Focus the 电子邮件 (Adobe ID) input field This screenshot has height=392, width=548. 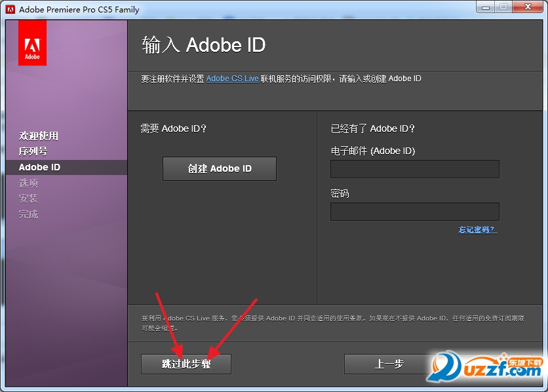[415, 169]
